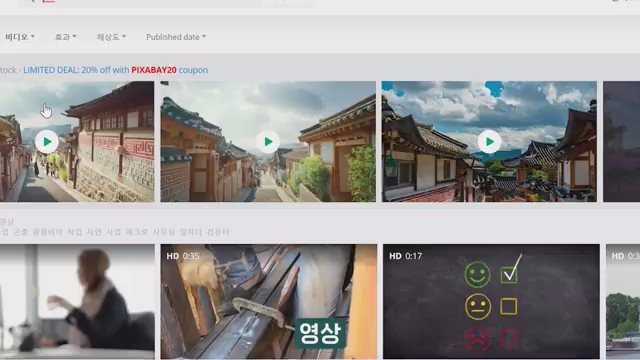
Task: Play the hanok rooftops blue sky video
Action: (489, 142)
